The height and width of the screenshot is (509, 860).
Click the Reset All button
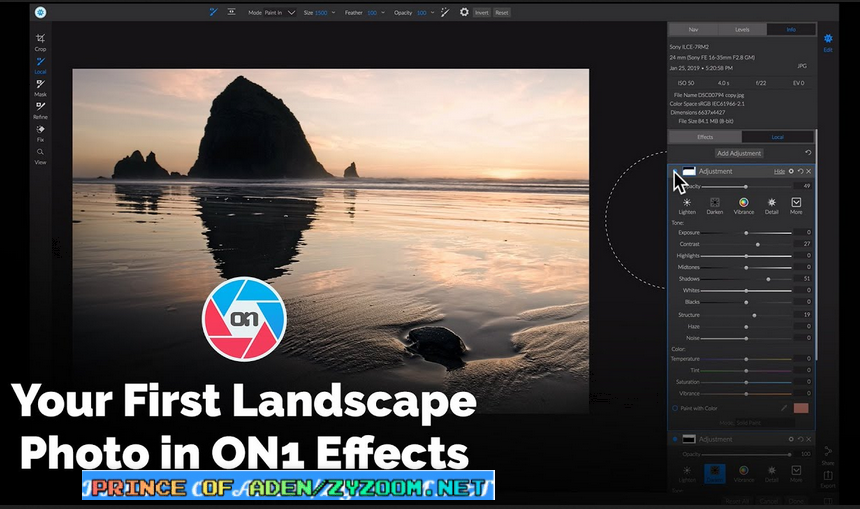(737, 501)
